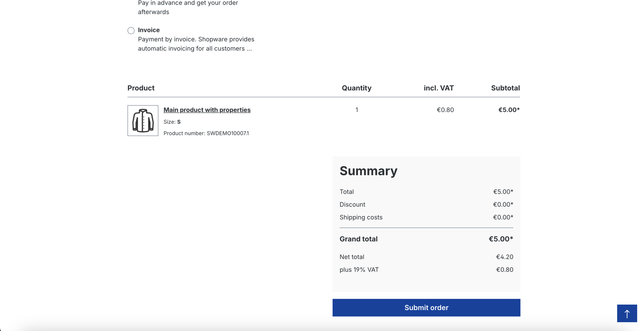Click the Summary heading
This screenshot has width=644, height=331.
(x=368, y=171)
